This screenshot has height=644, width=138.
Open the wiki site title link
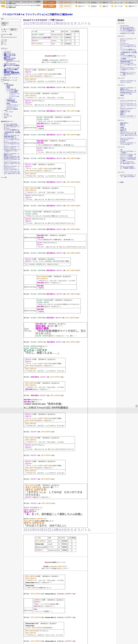coord(37,14)
